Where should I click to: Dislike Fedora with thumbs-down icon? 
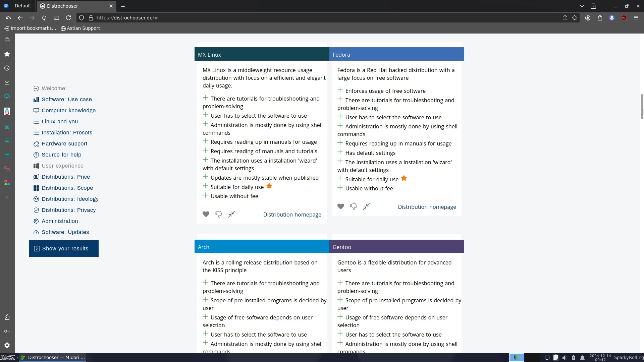point(353,206)
